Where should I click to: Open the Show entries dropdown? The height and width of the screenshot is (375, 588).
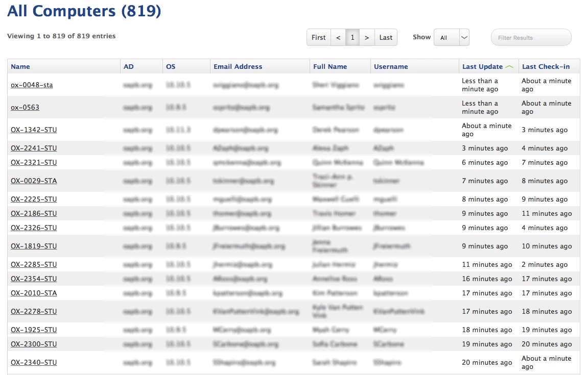(452, 37)
